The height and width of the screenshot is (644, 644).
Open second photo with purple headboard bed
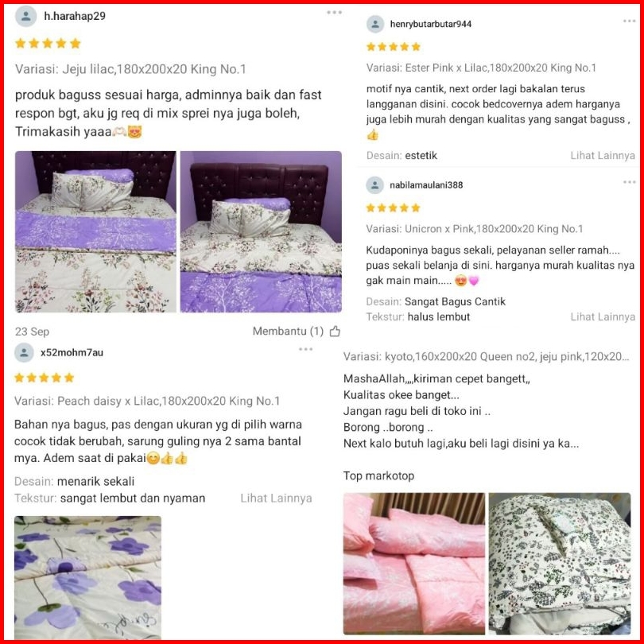[x=261, y=231]
